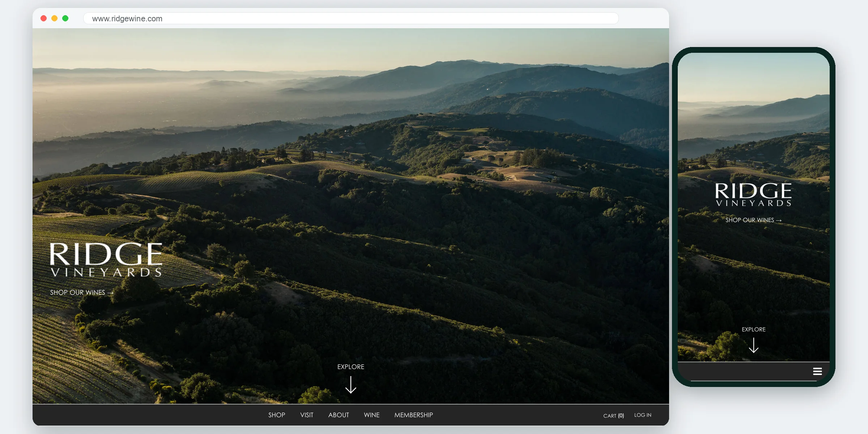Go to the MEMBERSHIP page

tap(414, 415)
